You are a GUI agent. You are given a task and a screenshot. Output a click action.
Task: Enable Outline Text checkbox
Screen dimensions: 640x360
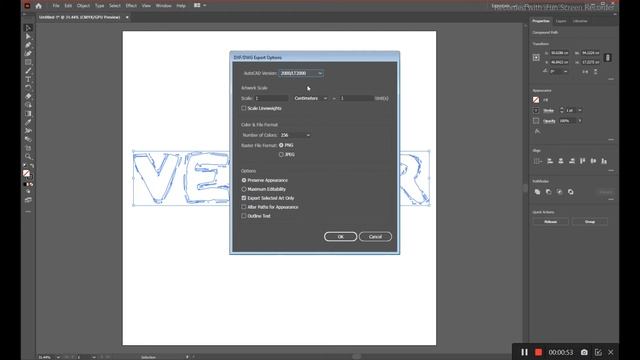(x=244, y=216)
